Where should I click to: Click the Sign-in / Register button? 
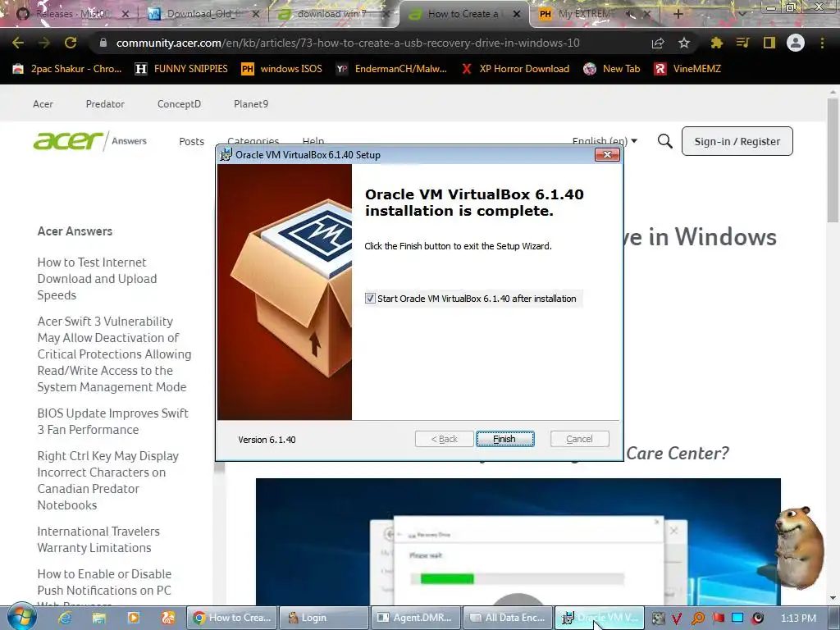(737, 141)
